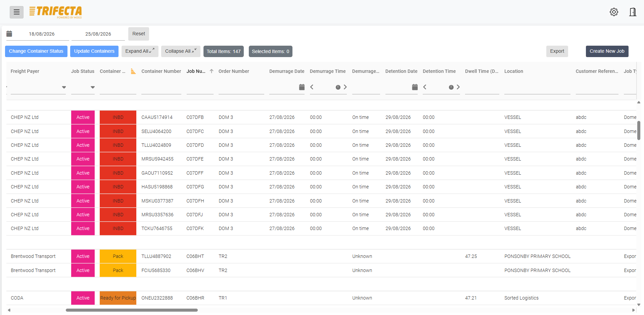644x315 pixels.
Task: Select container number TLLU4024809
Action: 156,145
